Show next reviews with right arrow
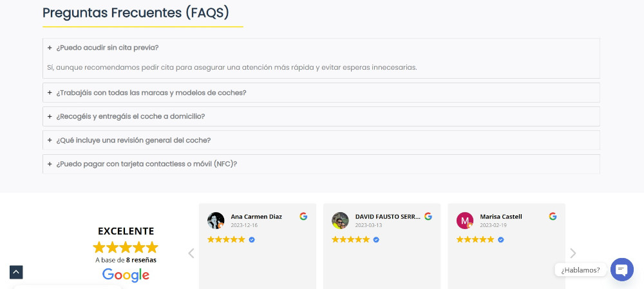Screen dimensions: 644x289 [573, 254]
